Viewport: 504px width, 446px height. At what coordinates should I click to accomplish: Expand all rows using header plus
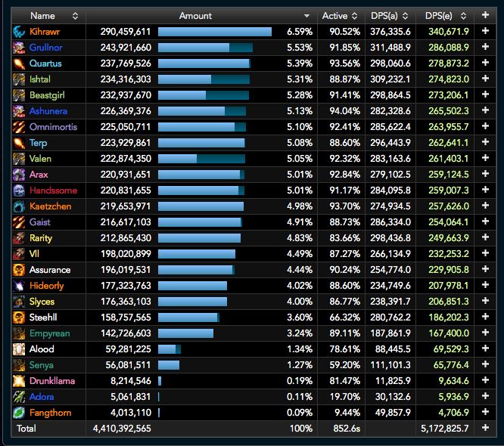pyautogui.click(x=485, y=15)
